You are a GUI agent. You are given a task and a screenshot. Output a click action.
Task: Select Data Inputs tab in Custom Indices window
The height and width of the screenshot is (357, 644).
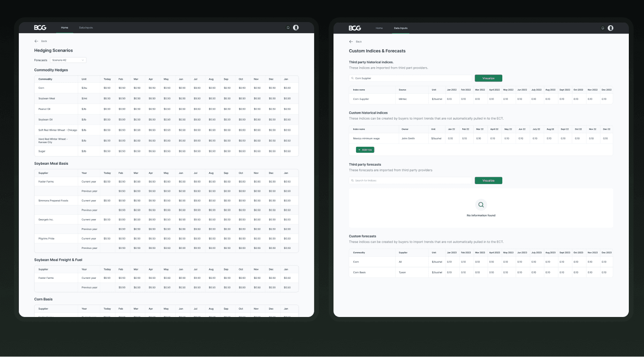pos(401,28)
